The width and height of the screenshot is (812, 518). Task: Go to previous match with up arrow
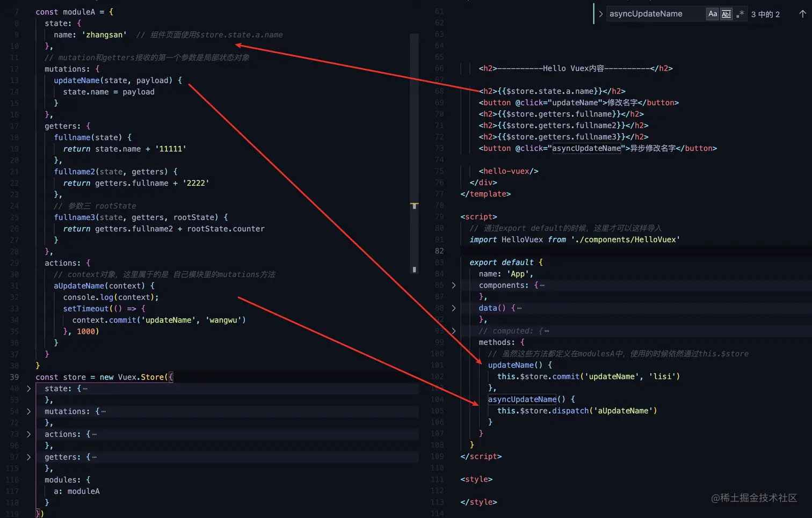pos(802,14)
